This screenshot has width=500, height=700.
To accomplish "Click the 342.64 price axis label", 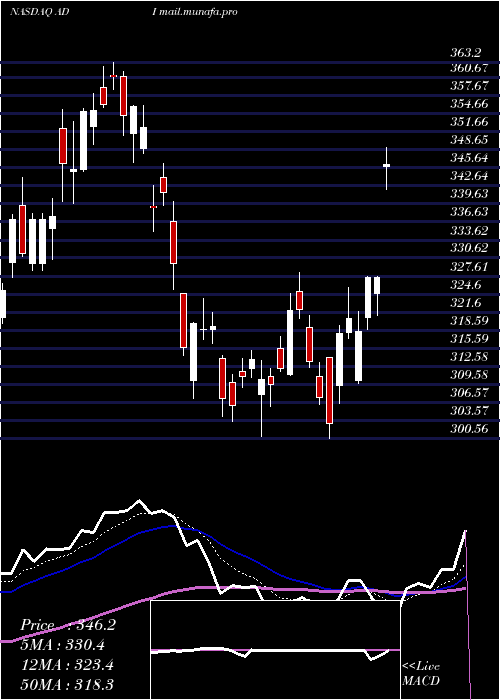I will point(468,175).
